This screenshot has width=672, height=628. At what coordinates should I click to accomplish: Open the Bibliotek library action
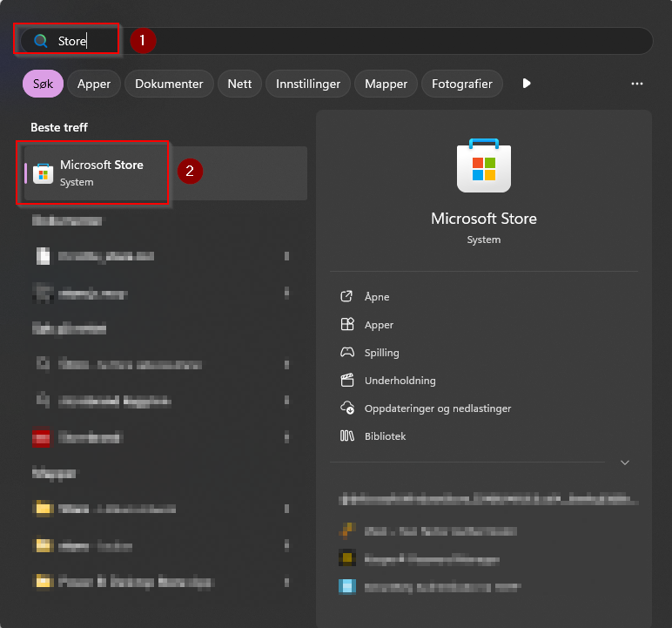tap(385, 436)
